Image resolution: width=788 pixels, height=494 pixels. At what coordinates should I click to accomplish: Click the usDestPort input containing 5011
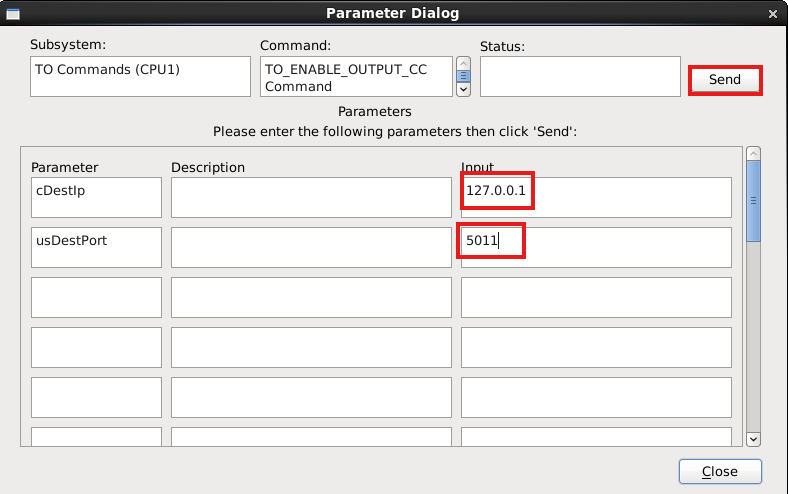pos(595,247)
